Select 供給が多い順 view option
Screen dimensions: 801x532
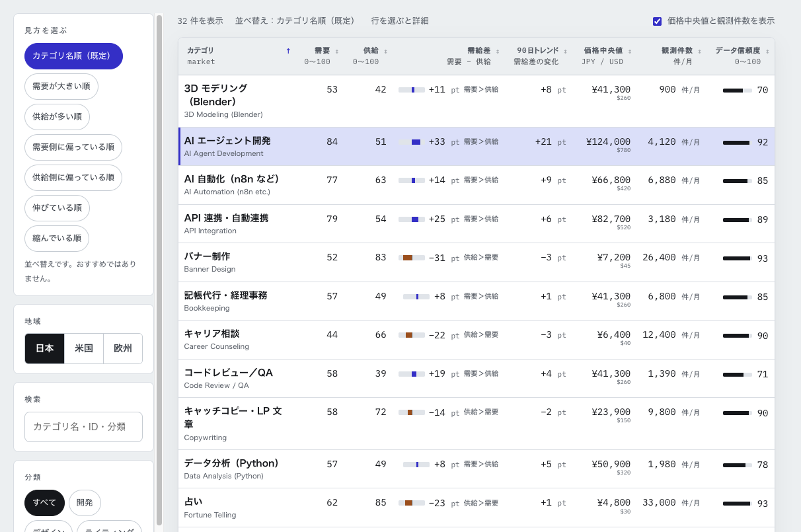pos(57,117)
